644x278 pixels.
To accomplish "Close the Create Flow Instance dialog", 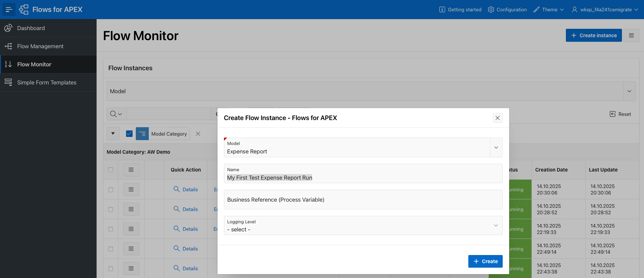I will (x=498, y=118).
